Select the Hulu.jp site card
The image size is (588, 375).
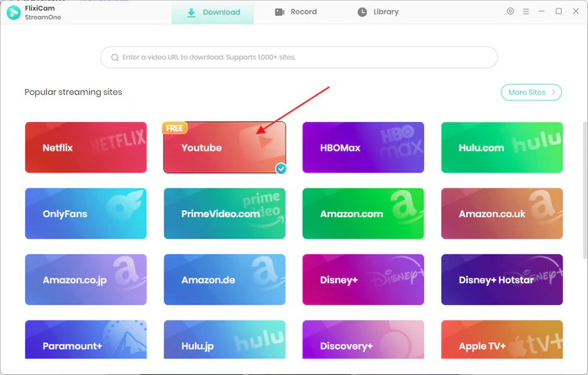[x=224, y=340]
